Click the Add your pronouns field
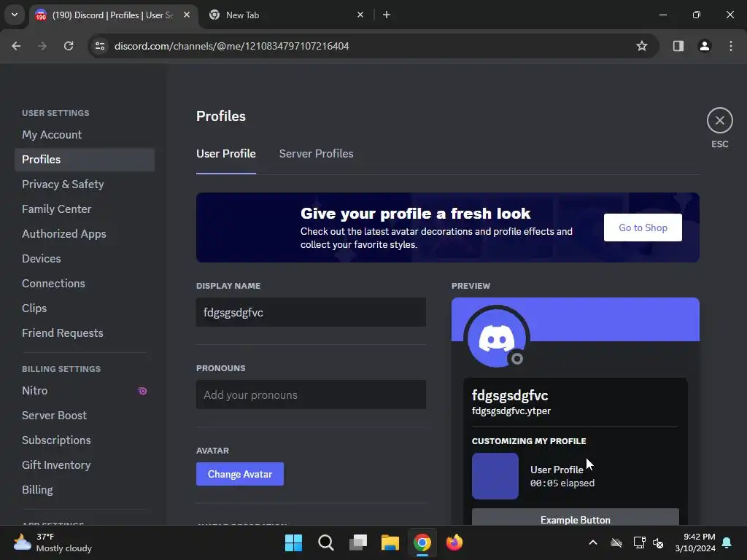This screenshot has width=747, height=560. tap(311, 394)
